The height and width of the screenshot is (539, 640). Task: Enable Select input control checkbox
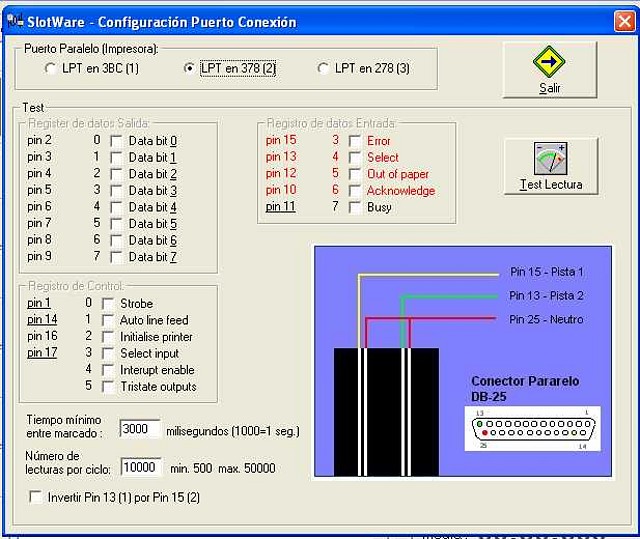click(108, 353)
